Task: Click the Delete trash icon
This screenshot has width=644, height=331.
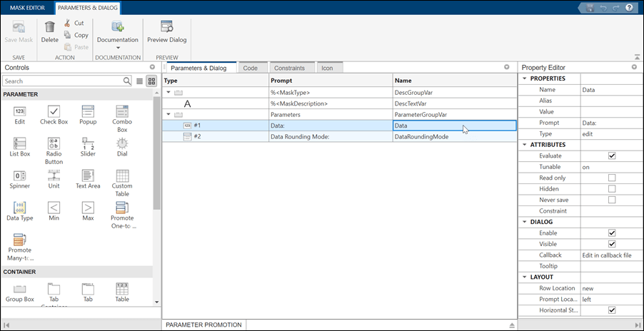Action: (49, 27)
